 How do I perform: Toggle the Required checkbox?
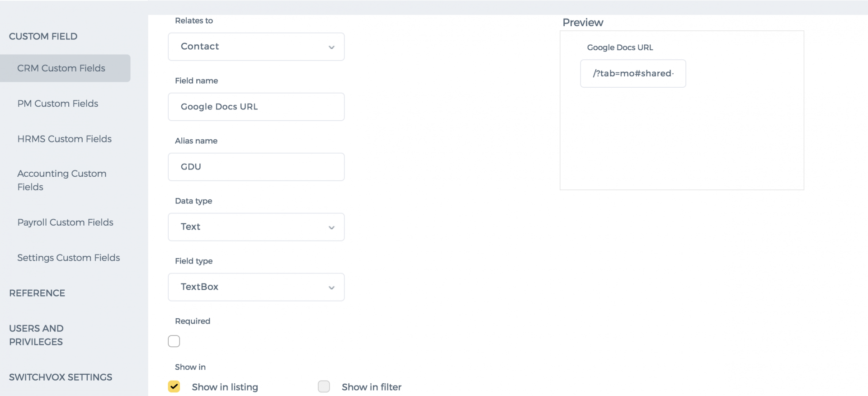[174, 341]
